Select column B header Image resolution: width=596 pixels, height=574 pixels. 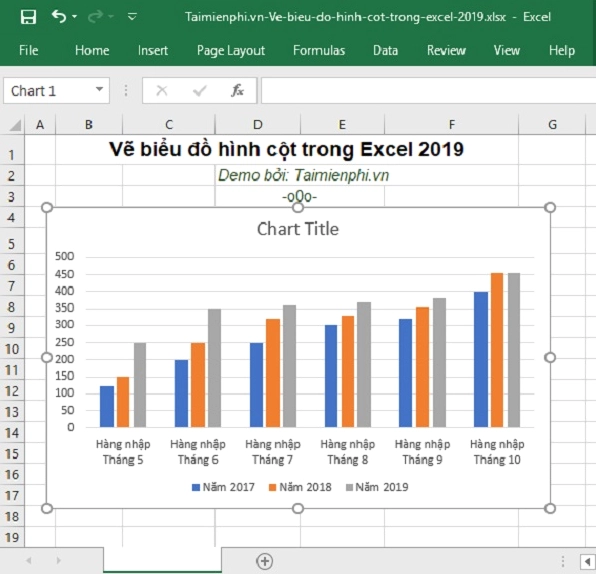(89, 125)
